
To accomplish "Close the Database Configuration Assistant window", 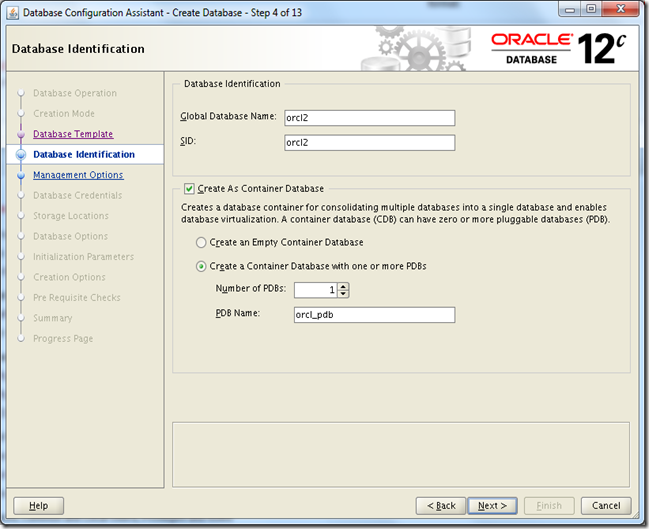I will pos(620,9).
